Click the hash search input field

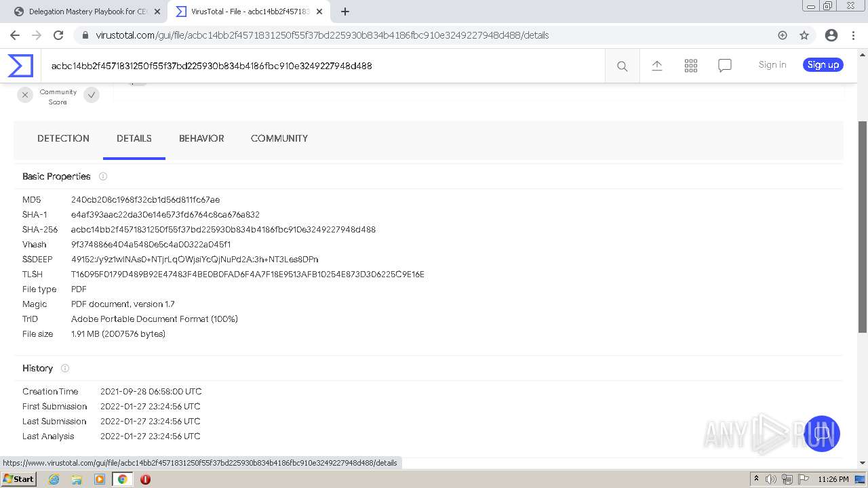[323, 66]
